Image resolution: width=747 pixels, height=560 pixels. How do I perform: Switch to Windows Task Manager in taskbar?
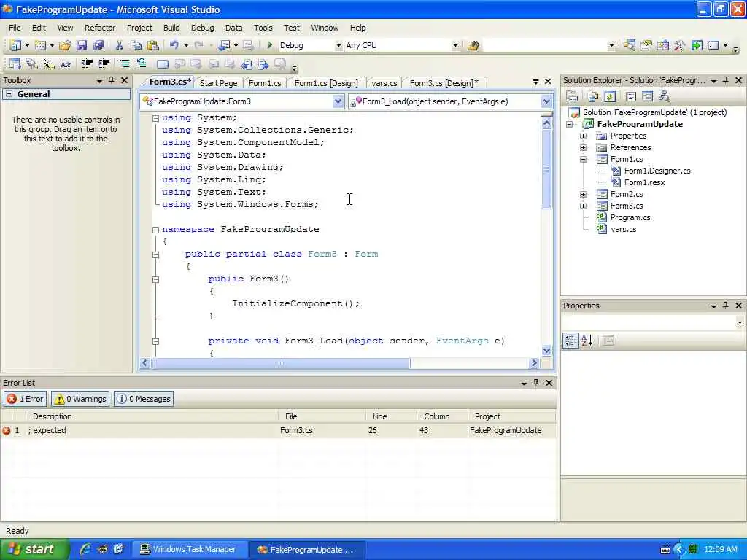pos(189,549)
